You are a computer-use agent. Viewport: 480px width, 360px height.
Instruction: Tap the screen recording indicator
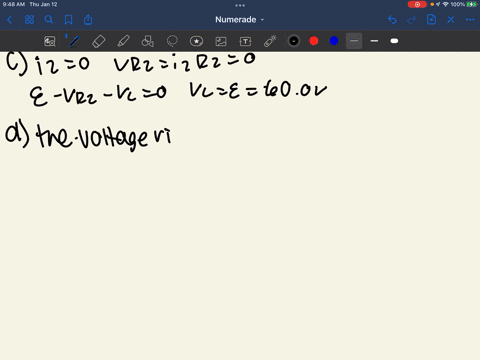tap(417, 4)
